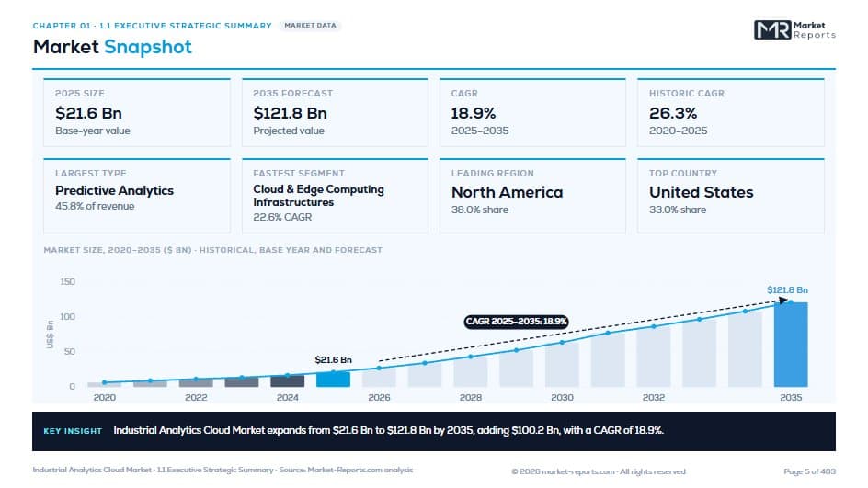868x488 pixels.
Task: Click the 2020–2025 period label
Action: click(x=679, y=131)
